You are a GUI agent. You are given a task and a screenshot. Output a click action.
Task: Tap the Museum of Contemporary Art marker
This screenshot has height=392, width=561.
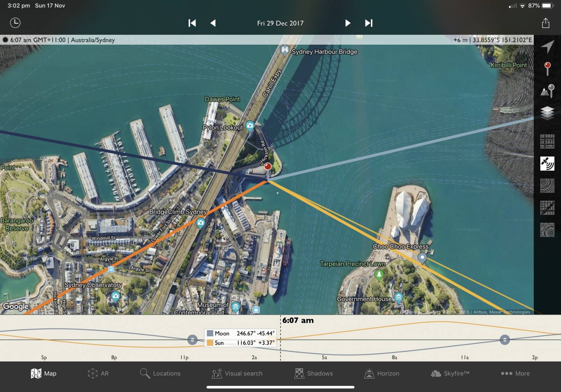coord(235,307)
